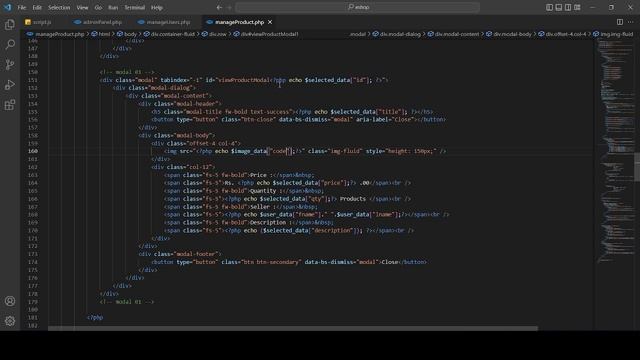Viewport: 640px width, 360px height.
Task: Open the Explorer view in activity bar
Action: point(10,24)
